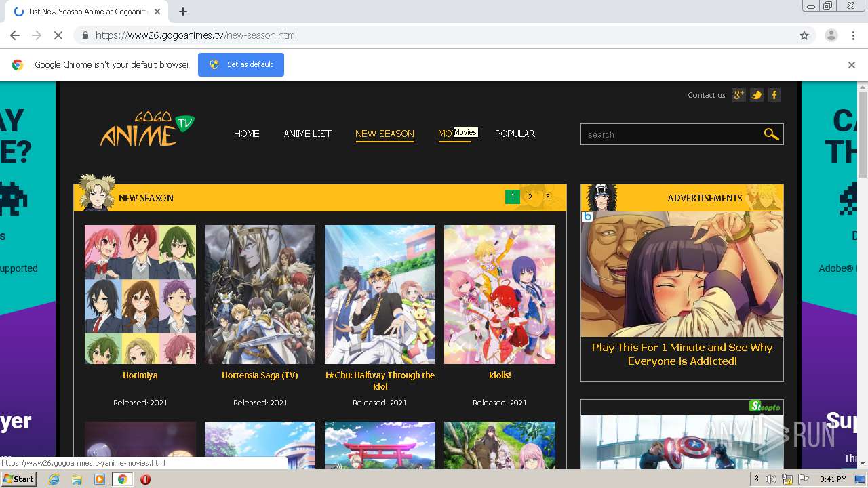Viewport: 868px width, 488px height.
Task: Click the GogoAnime TV logo
Action: click(148, 129)
